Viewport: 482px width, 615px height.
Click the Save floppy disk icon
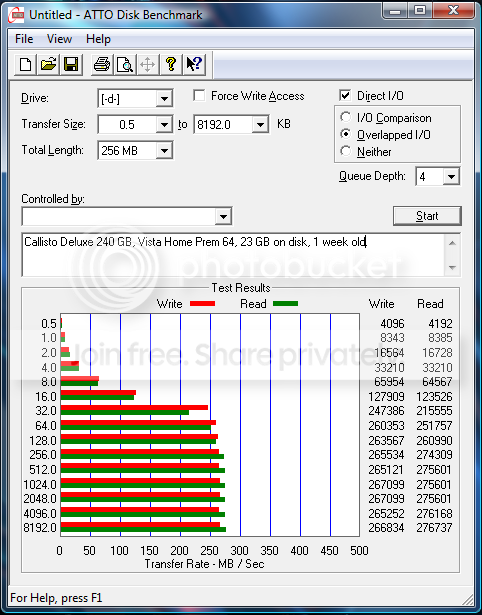(x=71, y=64)
